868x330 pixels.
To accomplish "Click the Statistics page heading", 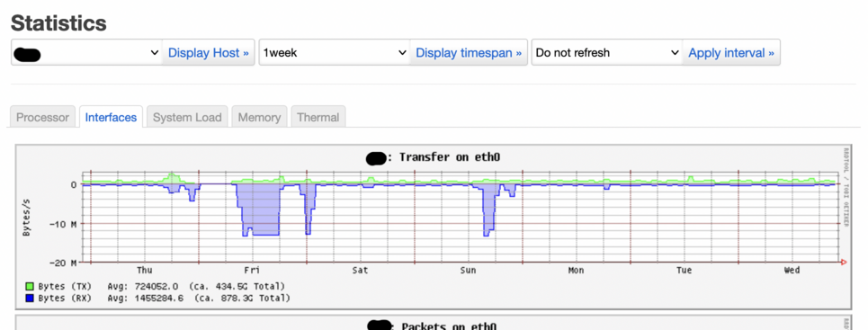I will (x=58, y=22).
